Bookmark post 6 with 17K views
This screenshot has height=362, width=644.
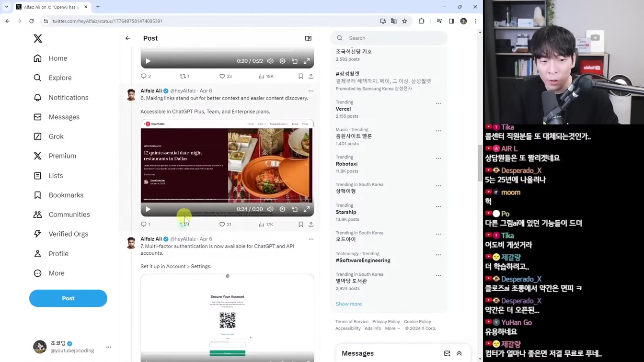[x=301, y=224]
